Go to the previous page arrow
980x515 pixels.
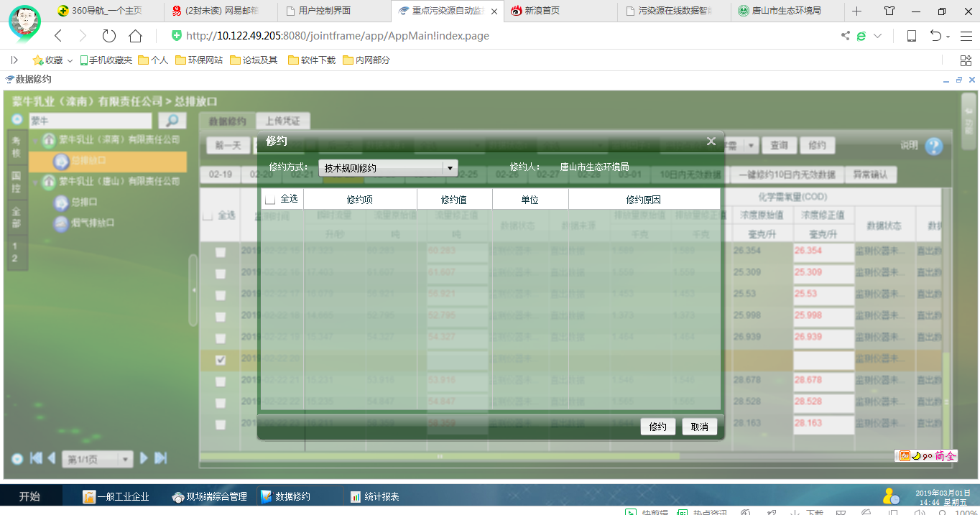click(x=52, y=458)
